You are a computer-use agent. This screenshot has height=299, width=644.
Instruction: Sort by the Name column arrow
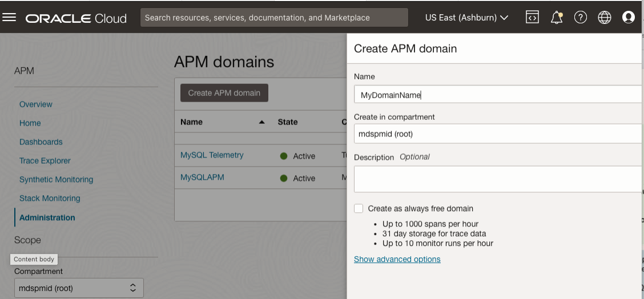click(x=261, y=122)
